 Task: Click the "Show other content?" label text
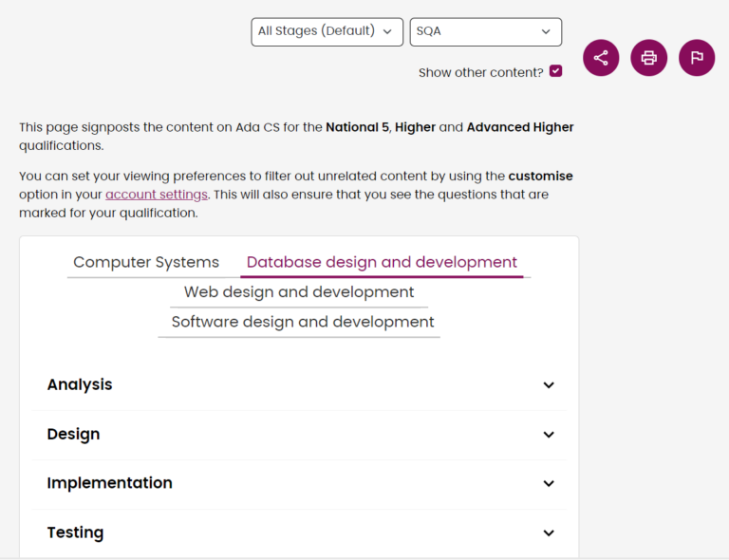tap(480, 72)
